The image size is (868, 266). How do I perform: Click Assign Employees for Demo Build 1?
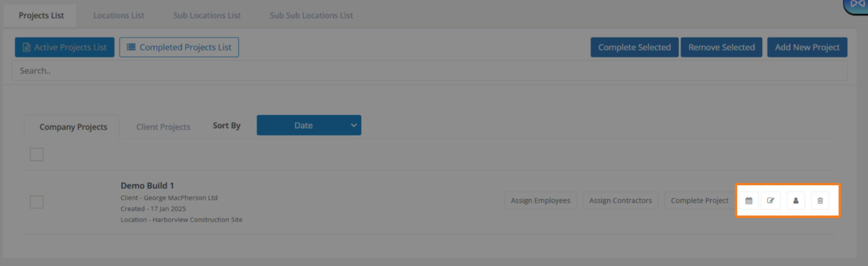(x=540, y=200)
